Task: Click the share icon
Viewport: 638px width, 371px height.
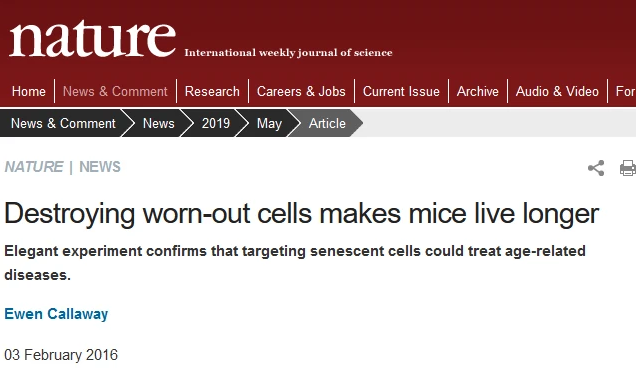Action: point(596,168)
